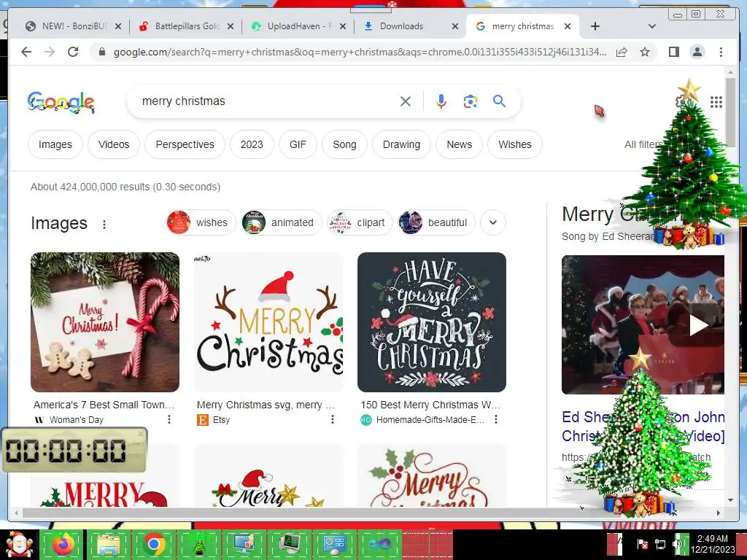Open the tab search chevron in title bar
The width and height of the screenshot is (747, 560).
(652, 26)
